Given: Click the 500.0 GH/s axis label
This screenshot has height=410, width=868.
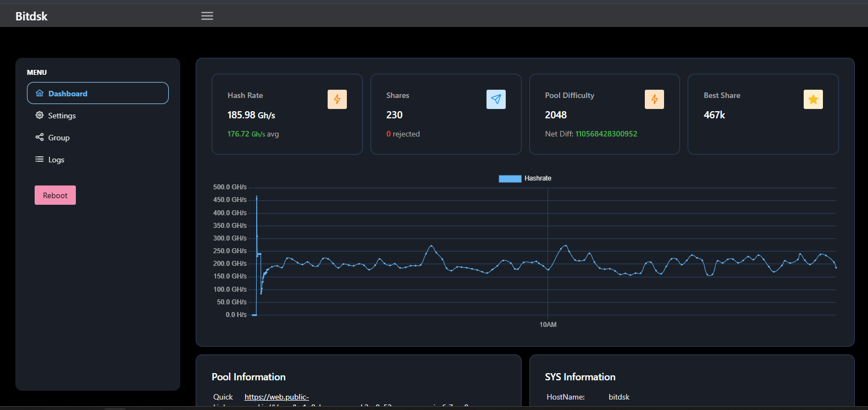Looking at the screenshot, I should (x=230, y=187).
